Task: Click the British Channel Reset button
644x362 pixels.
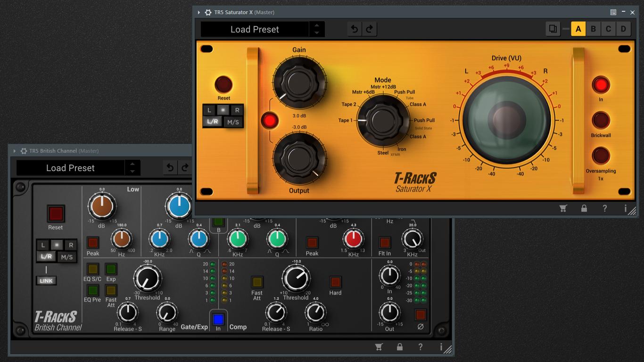Action: (x=56, y=214)
